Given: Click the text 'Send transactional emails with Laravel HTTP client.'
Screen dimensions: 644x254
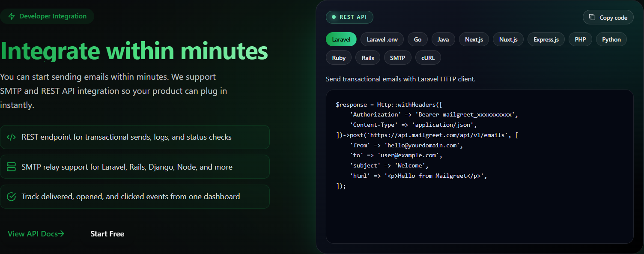Looking at the screenshot, I should pyautogui.click(x=401, y=79).
